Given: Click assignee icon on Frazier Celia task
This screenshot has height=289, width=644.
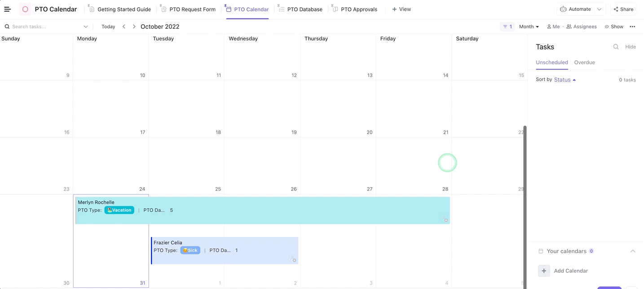Looking at the screenshot, I should [x=293, y=259].
